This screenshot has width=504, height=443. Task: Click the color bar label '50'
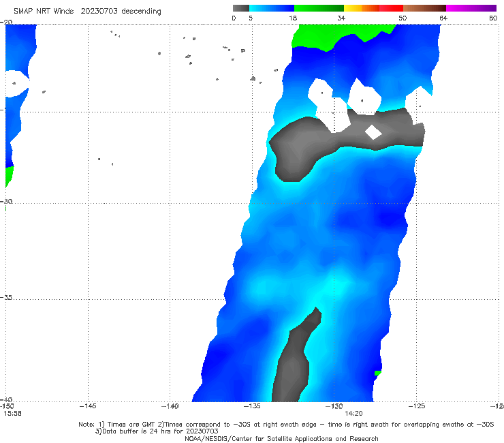pyautogui.click(x=403, y=18)
